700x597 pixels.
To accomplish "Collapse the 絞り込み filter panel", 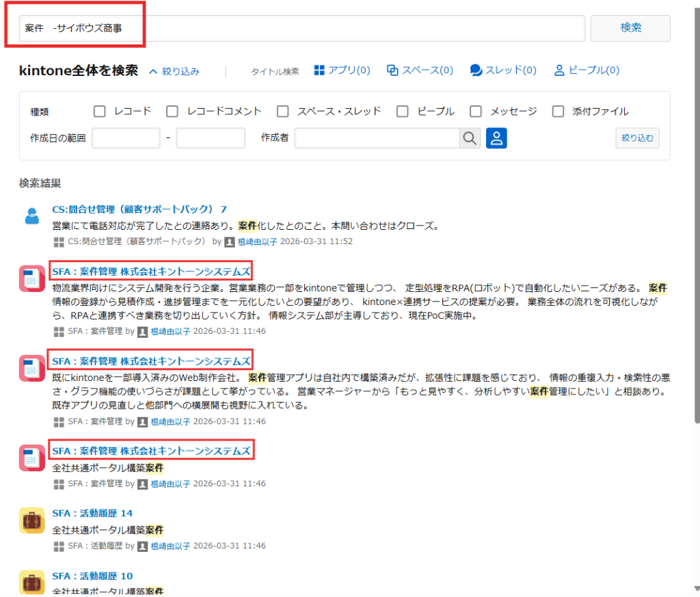I will [174, 71].
